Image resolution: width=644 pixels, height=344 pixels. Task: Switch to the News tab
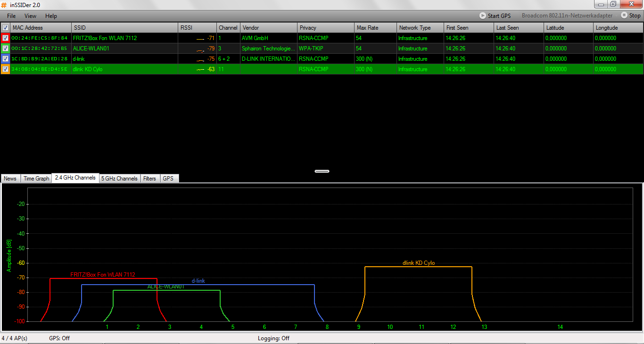10,179
